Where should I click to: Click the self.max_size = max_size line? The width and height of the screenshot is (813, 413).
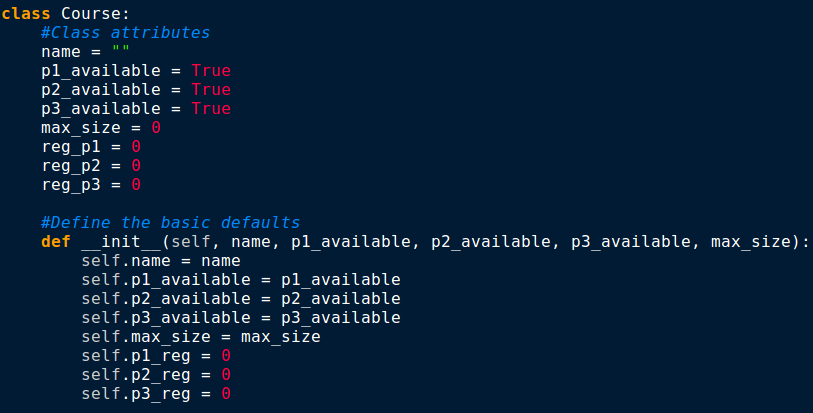(201, 337)
